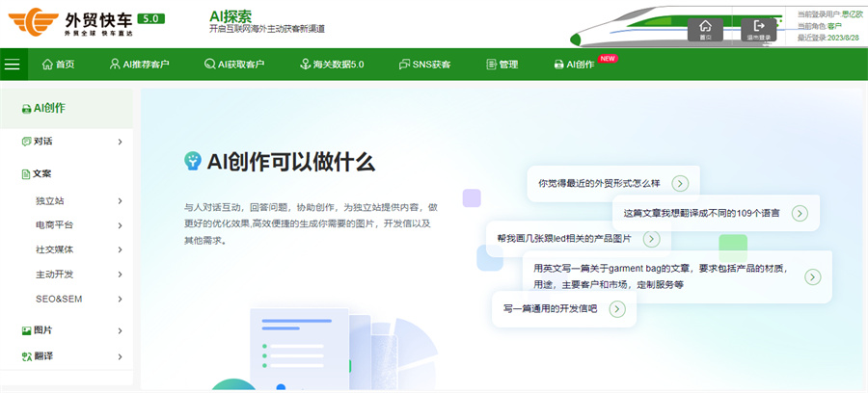The width and height of the screenshot is (868, 393).
Task: Click the 首页 home icon button at top right
Action: coord(705,29)
